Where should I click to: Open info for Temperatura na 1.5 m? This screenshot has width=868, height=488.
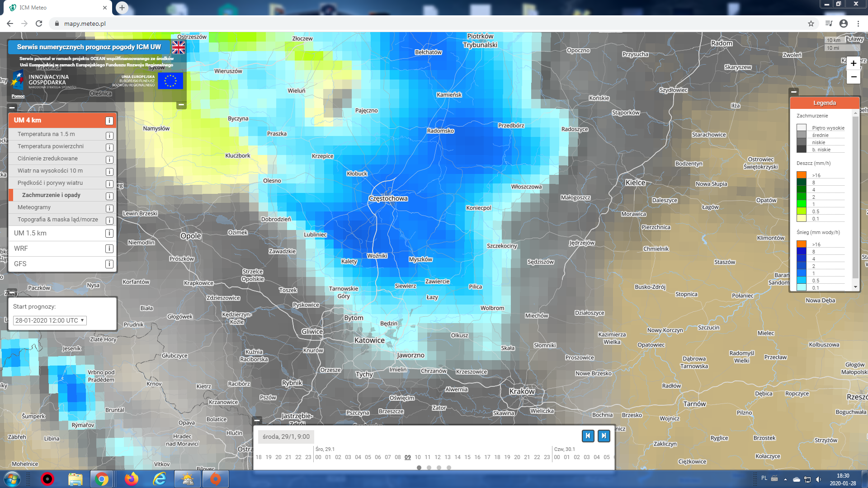(109, 136)
